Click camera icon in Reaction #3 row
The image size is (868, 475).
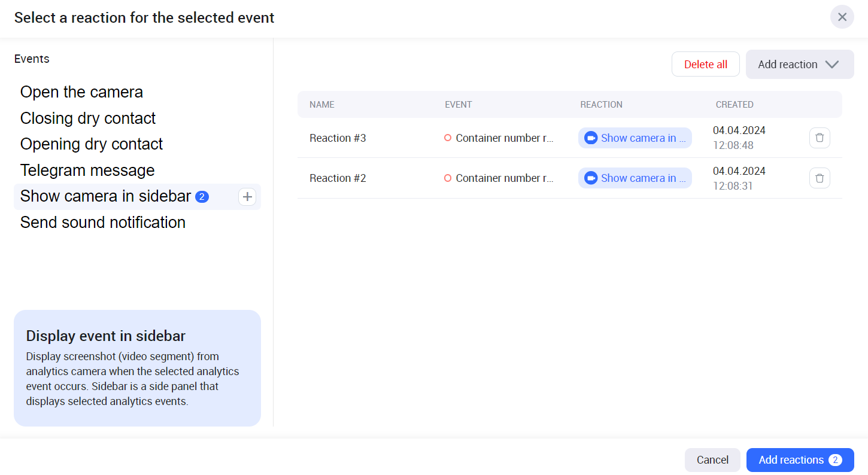591,138
